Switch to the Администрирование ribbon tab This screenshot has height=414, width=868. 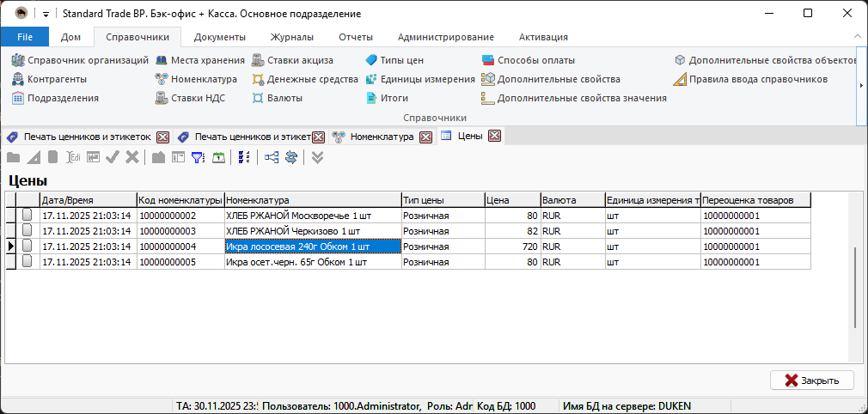(446, 37)
